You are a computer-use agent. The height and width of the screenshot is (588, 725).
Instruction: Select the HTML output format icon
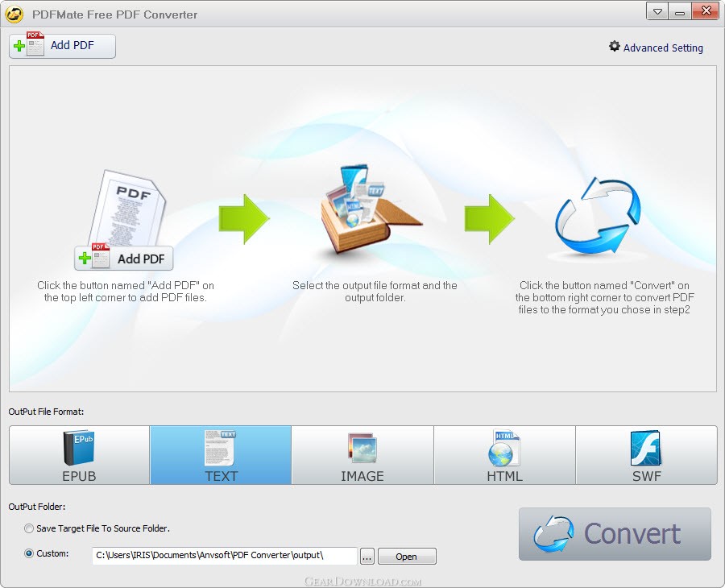pos(504,455)
